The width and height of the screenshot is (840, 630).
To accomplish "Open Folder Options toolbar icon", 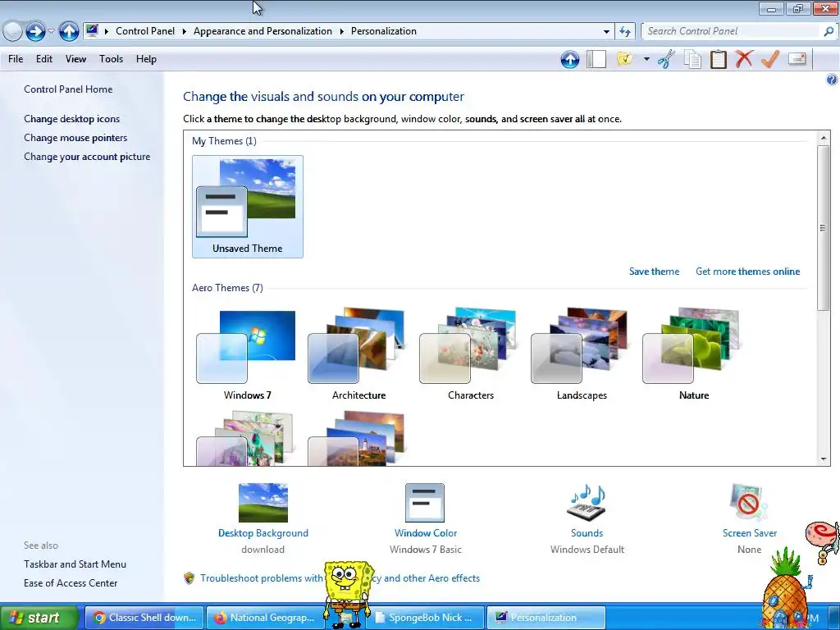I will (x=624, y=59).
